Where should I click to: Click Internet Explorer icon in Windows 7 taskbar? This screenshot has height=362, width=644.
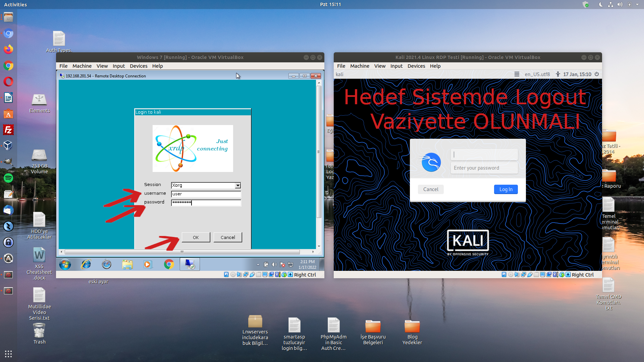[x=86, y=264]
